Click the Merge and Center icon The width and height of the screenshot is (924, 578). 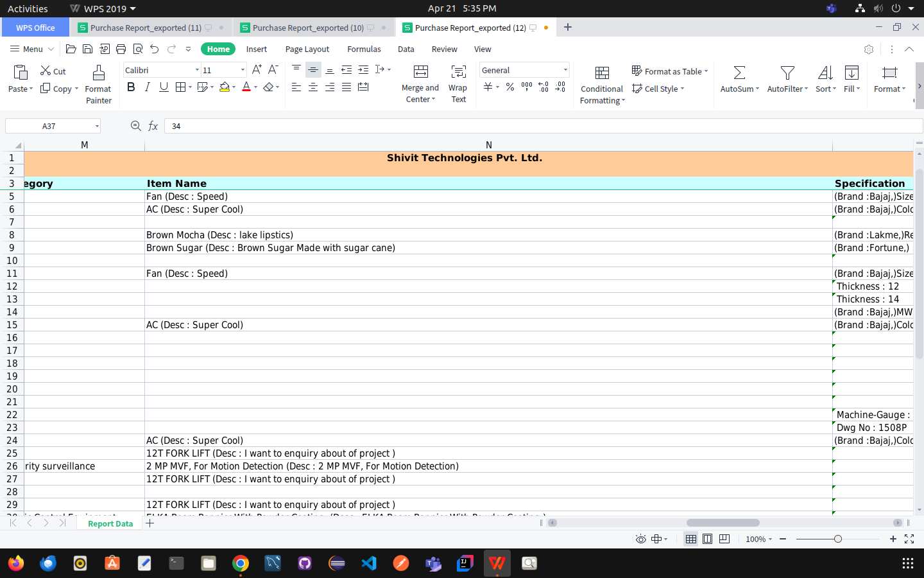tap(420, 72)
